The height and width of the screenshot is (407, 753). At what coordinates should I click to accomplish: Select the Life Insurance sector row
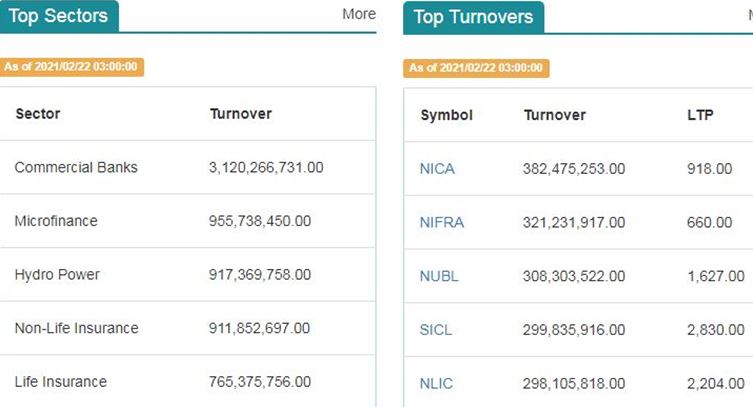point(187,382)
